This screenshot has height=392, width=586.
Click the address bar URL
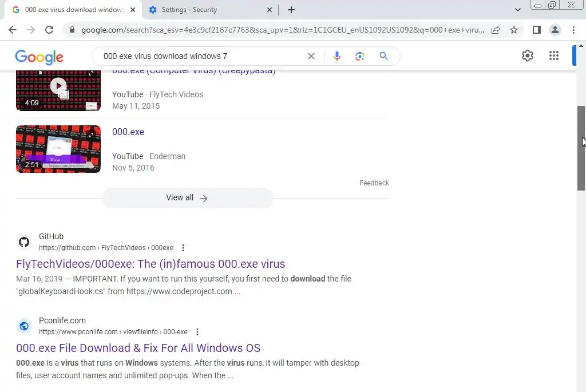pos(283,30)
